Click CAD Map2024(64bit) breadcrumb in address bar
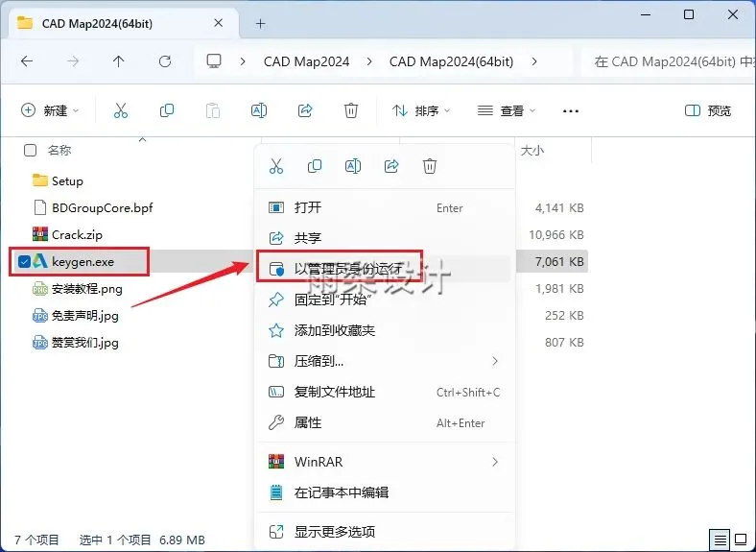Viewport: 756px width, 552px height. (451, 61)
